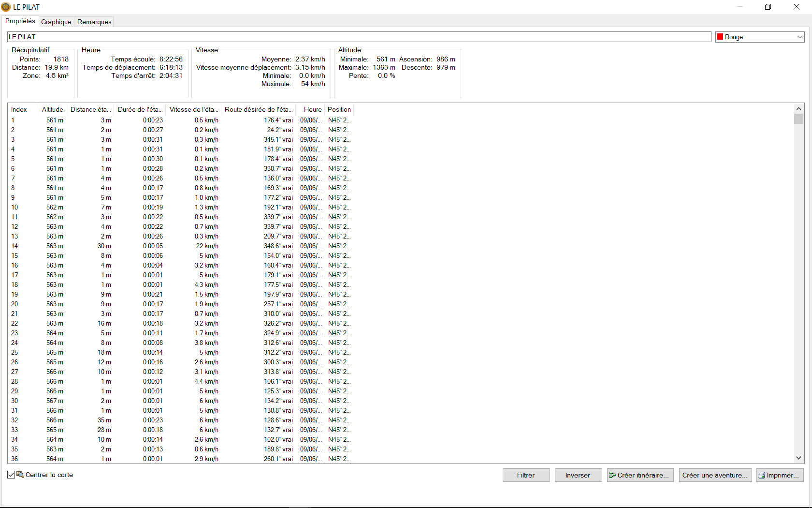Click the 22 km/h speed cell

[207, 246]
